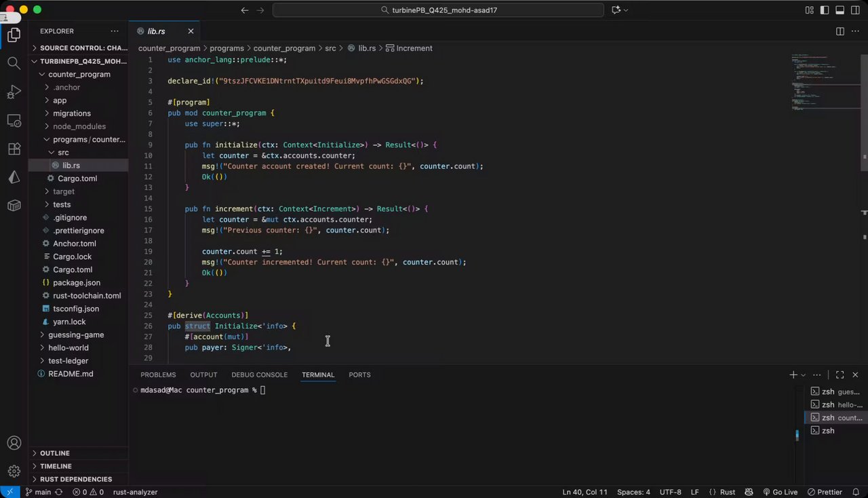Open the notifications bell
This screenshot has height=498, width=868.
[856, 492]
